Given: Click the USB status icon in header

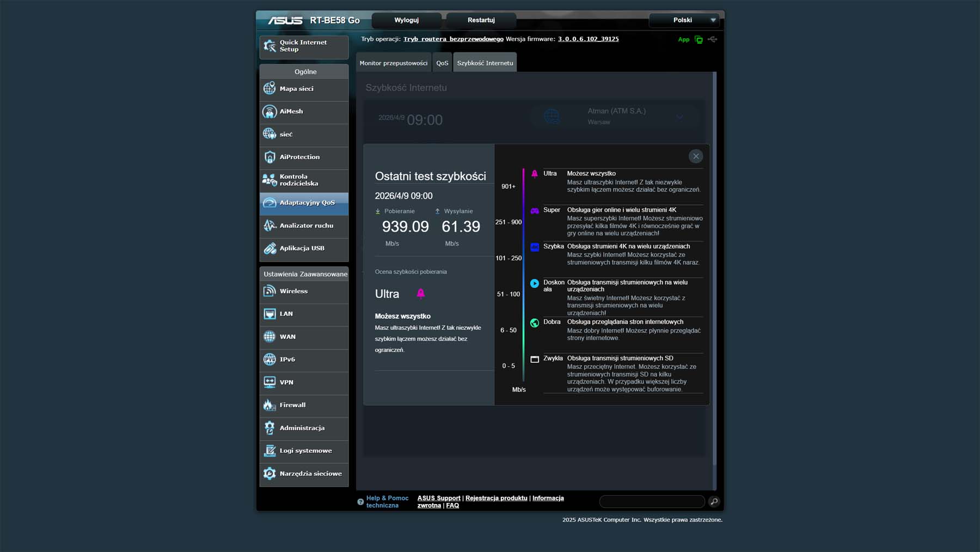Looking at the screenshot, I should click(x=712, y=39).
